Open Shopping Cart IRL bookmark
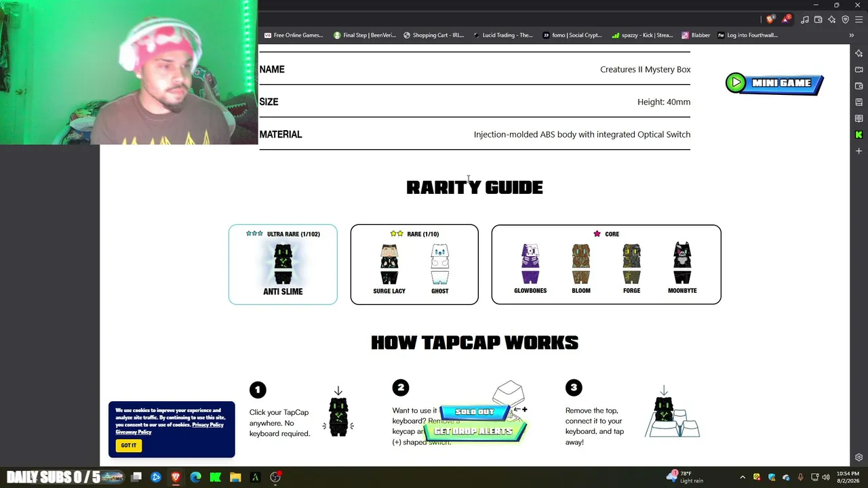The image size is (868, 488). [x=434, y=35]
